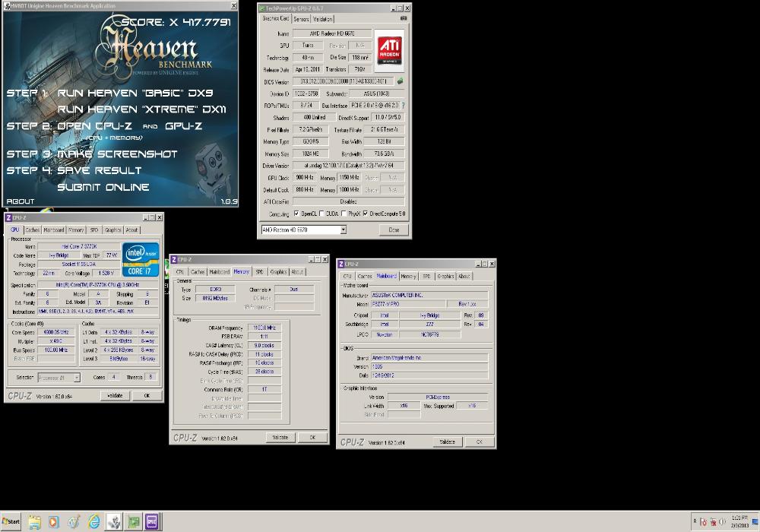The width and height of the screenshot is (760, 532).
Task: Open Graphics tab in CPU-Z mainboard window
Action: 445,276
